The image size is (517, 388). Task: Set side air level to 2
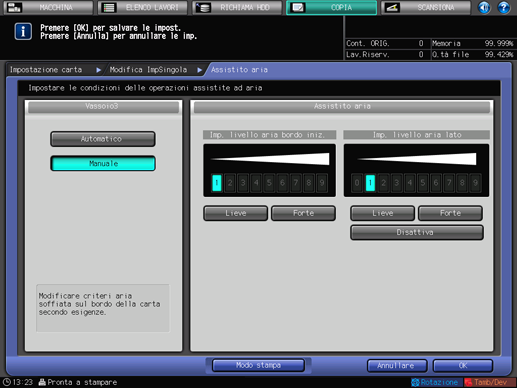[383, 183]
